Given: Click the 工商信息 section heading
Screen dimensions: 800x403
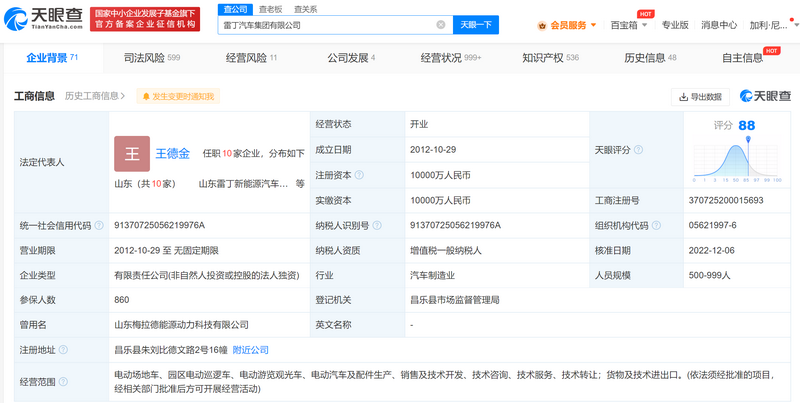Looking at the screenshot, I should 34,96.
